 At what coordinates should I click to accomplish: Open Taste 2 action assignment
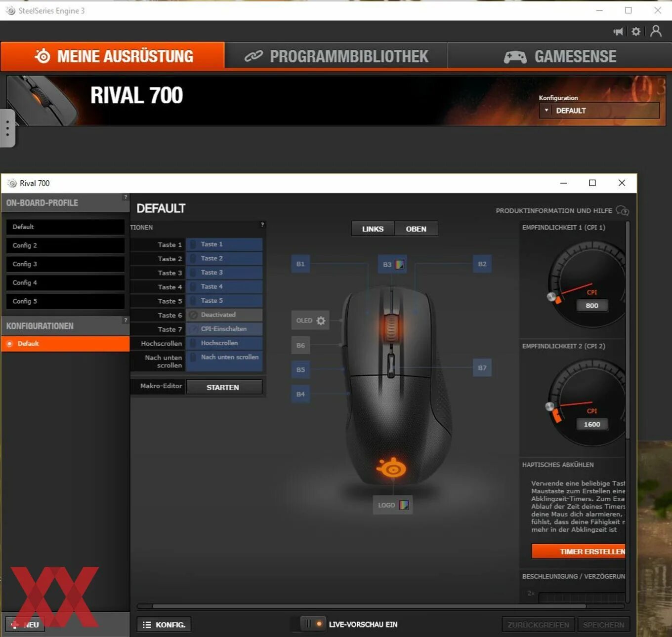(x=224, y=258)
